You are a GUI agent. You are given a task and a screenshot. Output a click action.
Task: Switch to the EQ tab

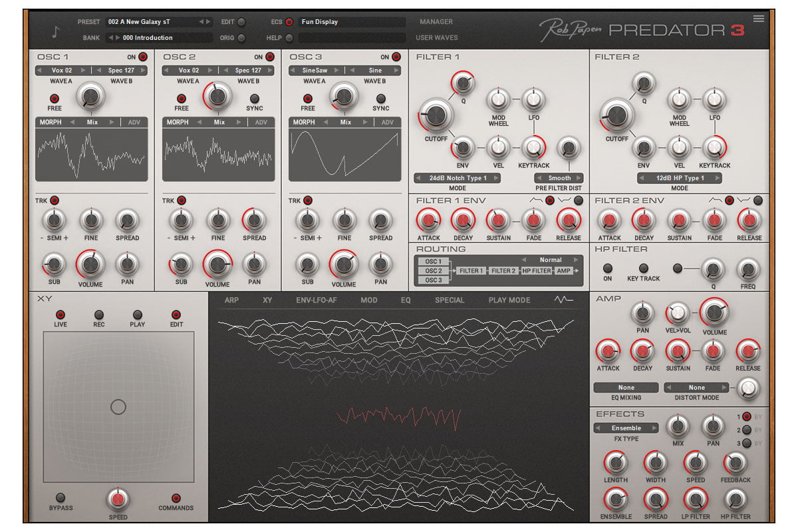(406, 300)
